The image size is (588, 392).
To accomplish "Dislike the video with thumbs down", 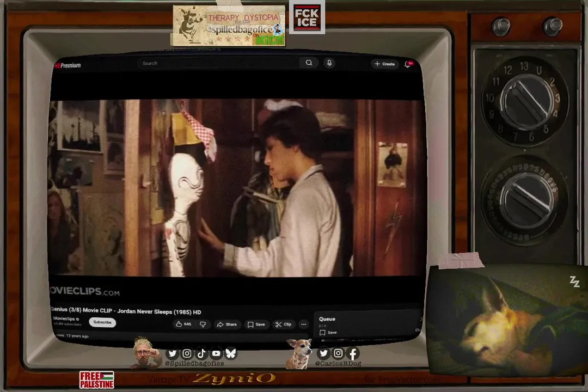I will (x=203, y=324).
